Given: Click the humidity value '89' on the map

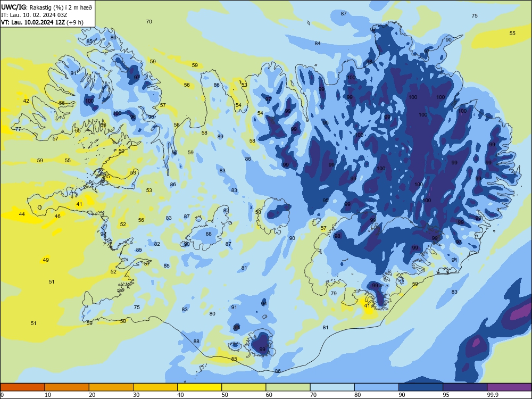Looking at the screenshot, I should tap(220, 136).
